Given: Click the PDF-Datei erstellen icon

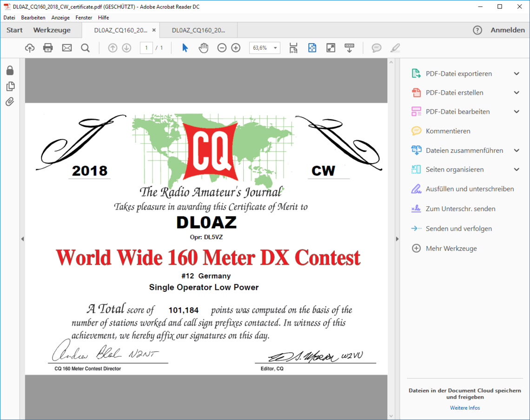Looking at the screenshot, I should click(x=416, y=92).
